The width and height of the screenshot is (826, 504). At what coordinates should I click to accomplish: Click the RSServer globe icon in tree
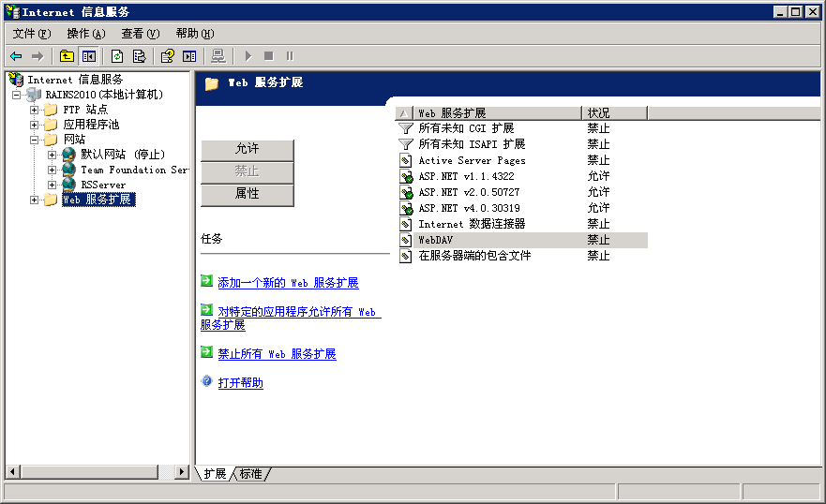click(x=69, y=185)
